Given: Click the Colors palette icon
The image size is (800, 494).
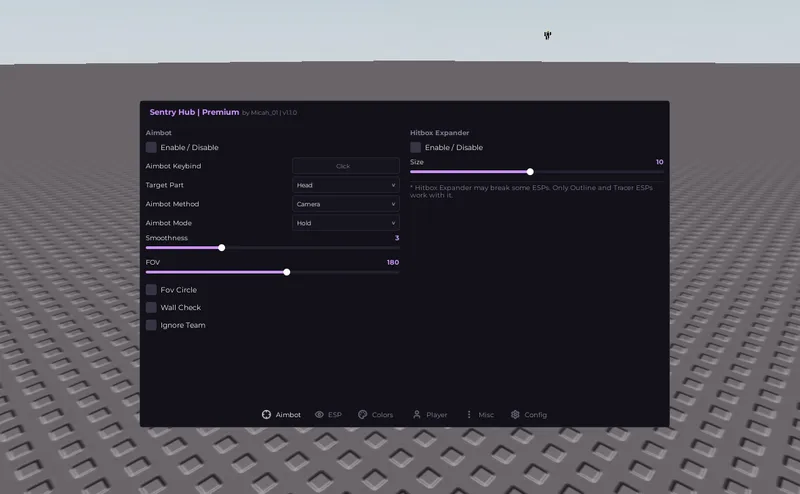Looking at the screenshot, I should (x=363, y=414).
